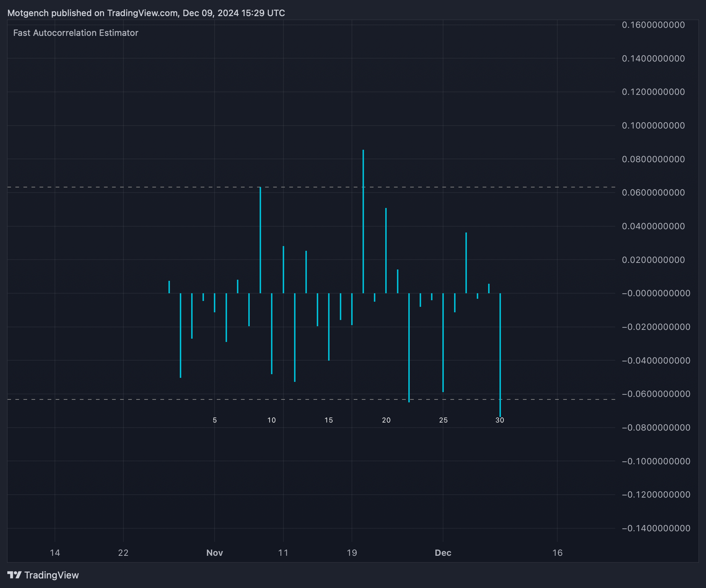
Task: Click the 0.1000000000 price scale label
Action: 653,126
